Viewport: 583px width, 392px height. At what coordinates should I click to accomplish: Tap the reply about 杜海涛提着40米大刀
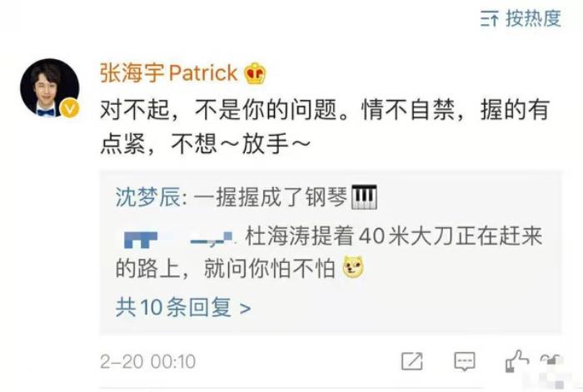(x=329, y=252)
